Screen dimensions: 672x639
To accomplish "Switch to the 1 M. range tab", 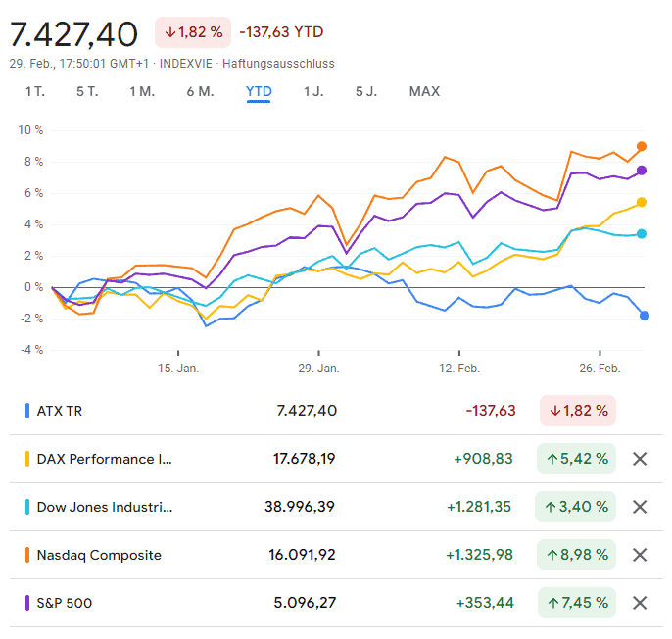I will pyautogui.click(x=142, y=91).
